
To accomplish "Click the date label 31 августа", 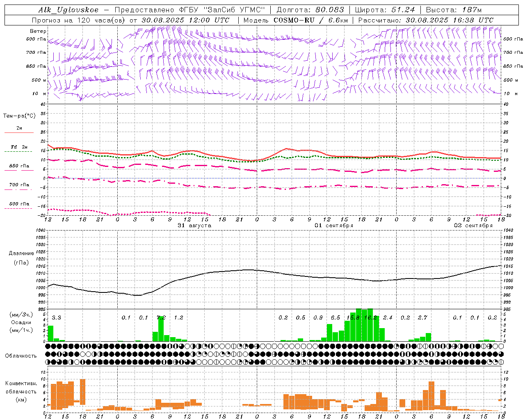I will pyautogui.click(x=194, y=226).
